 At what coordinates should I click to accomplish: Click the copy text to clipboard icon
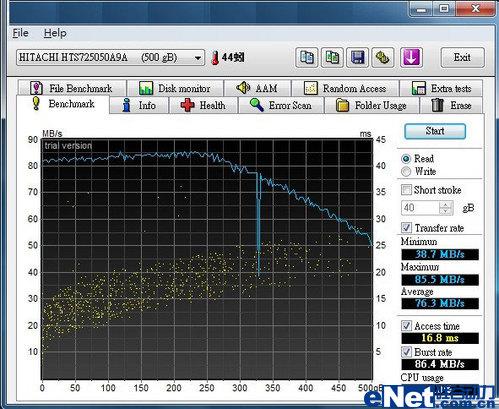coord(307,57)
